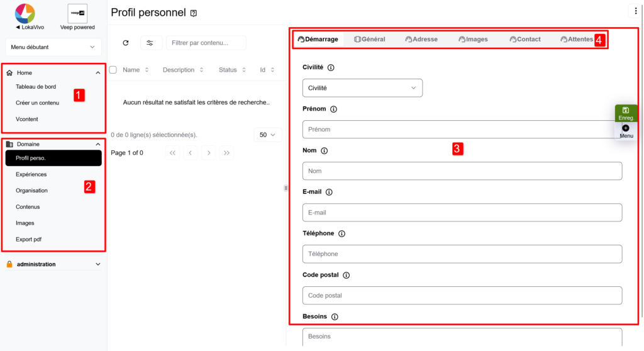Collapse the Domaine section
Screen dimensions: 644x351
pyautogui.click(x=97, y=144)
